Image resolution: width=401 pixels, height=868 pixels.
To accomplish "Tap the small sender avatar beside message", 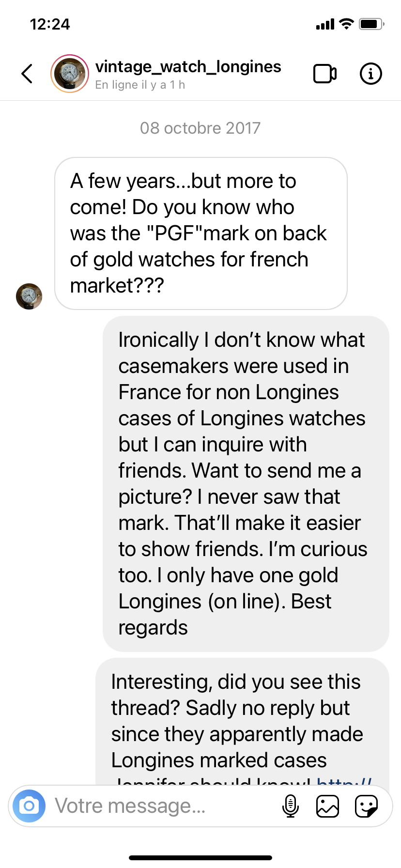I will pos(29,296).
